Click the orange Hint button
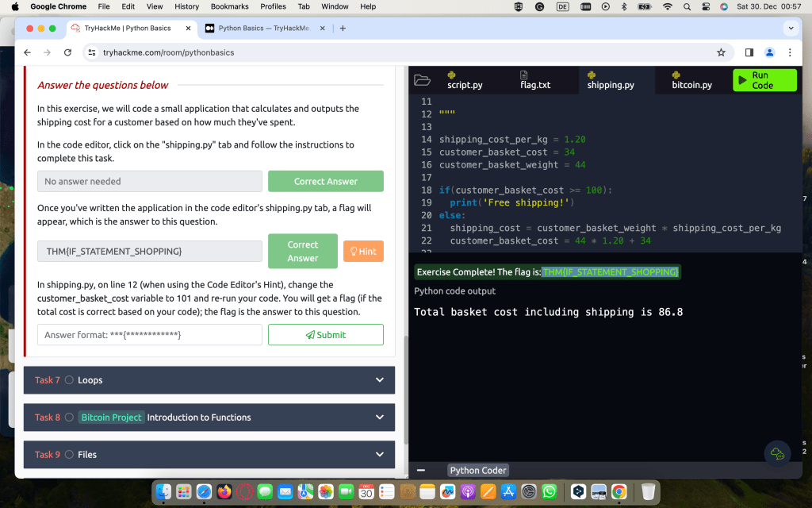The height and width of the screenshot is (508, 812). pos(363,252)
